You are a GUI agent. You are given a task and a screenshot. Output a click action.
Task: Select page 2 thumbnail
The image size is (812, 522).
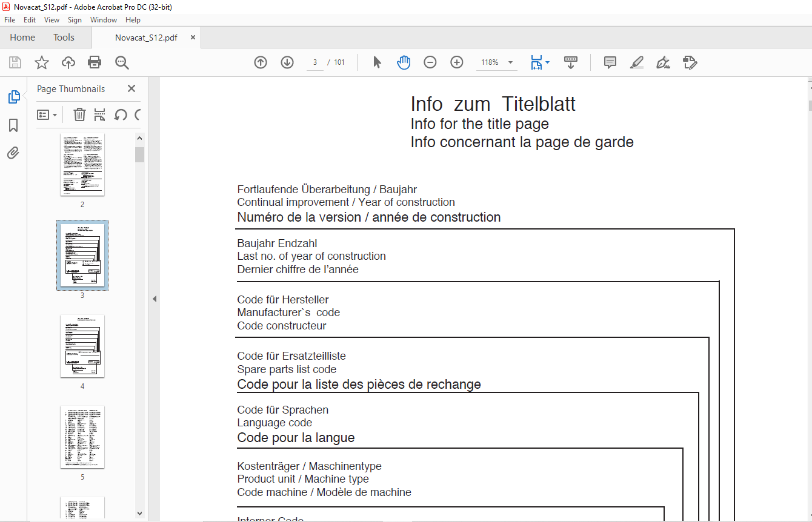pyautogui.click(x=82, y=164)
